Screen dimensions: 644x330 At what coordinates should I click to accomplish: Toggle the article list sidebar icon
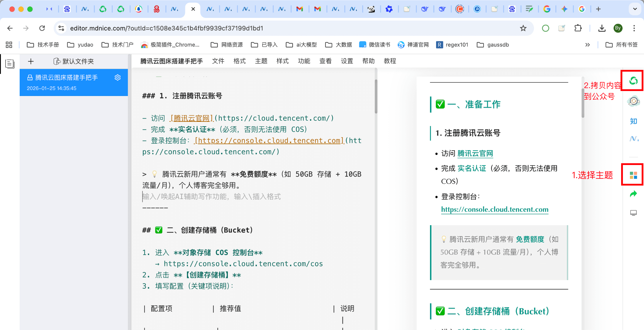[10, 63]
